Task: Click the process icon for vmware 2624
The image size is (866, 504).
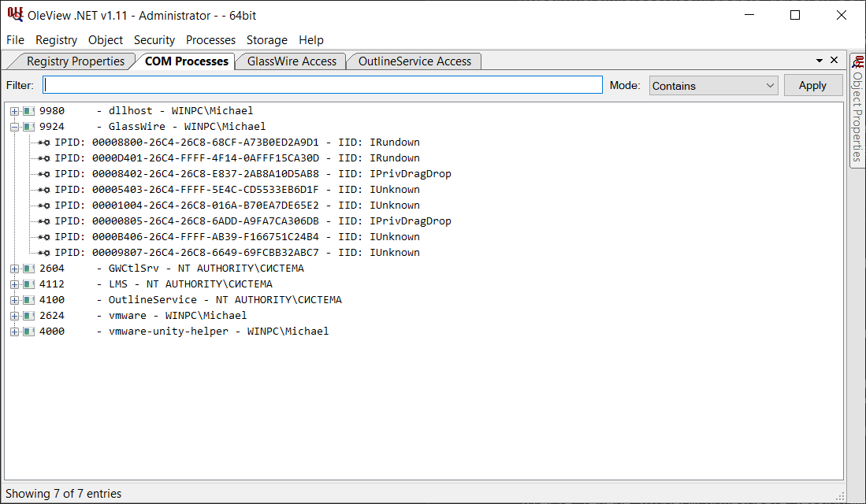Action: click(28, 316)
